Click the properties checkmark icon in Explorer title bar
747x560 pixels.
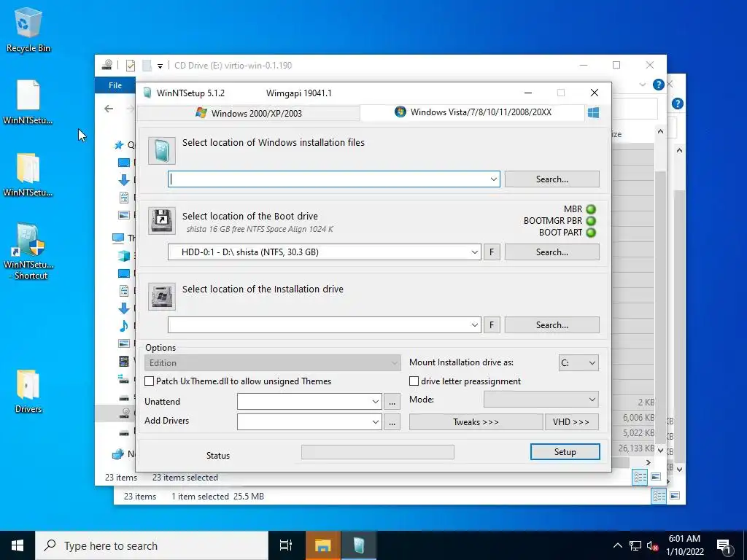[130, 66]
